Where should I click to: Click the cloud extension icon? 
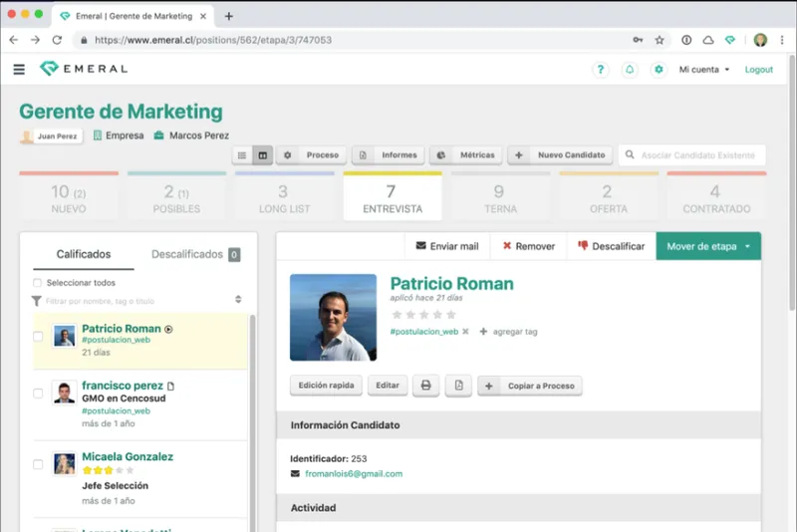pos(708,40)
